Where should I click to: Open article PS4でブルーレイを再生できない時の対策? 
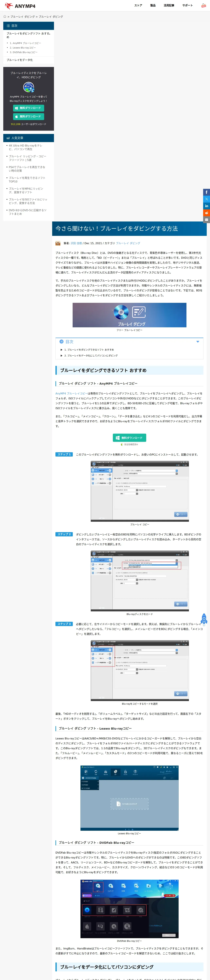tap(27, 169)
